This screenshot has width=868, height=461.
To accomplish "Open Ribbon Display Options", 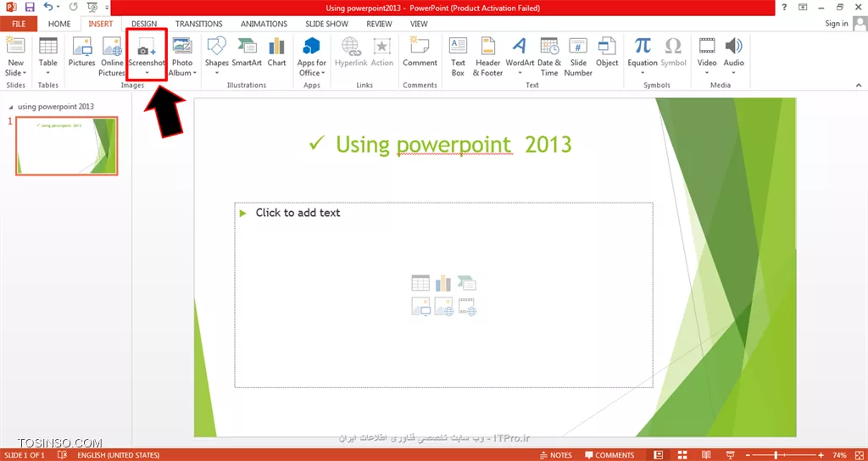I will click(x=803, y=8).
